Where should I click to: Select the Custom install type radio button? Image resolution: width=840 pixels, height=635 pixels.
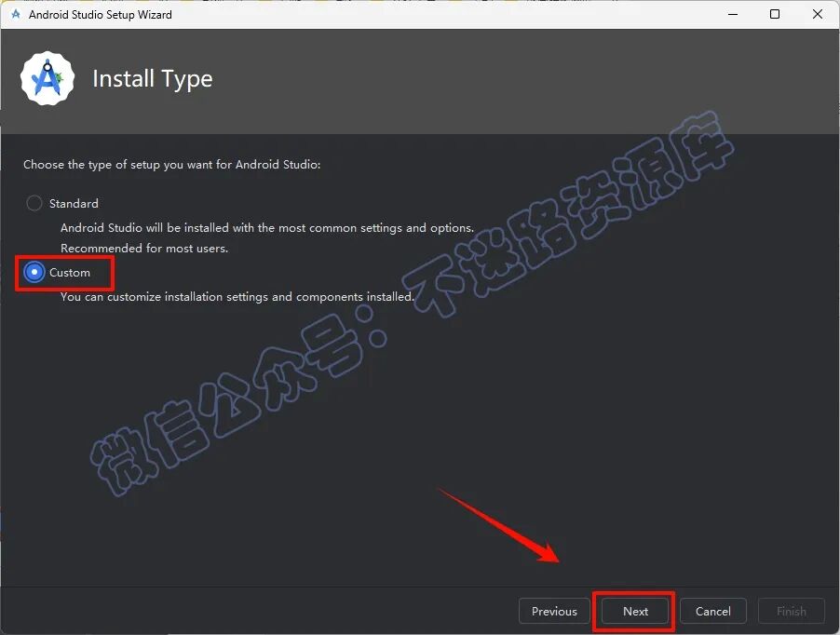[34, 272]
